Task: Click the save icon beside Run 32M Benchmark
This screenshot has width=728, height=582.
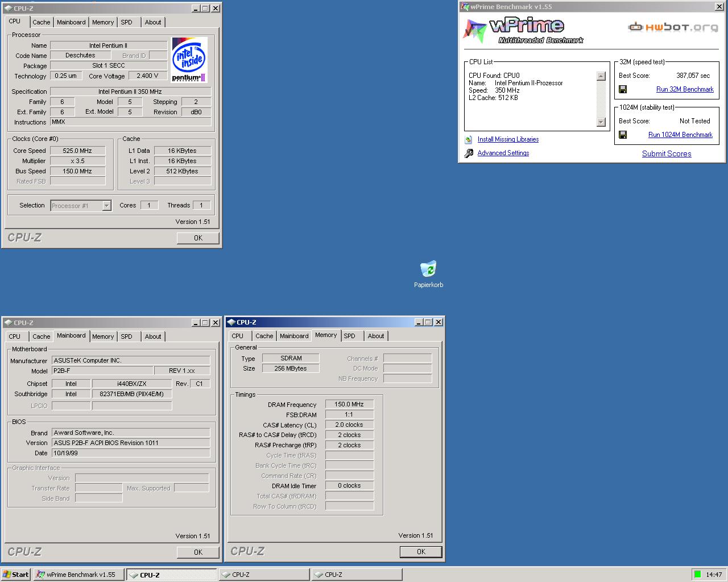Action: click(623, 89)
